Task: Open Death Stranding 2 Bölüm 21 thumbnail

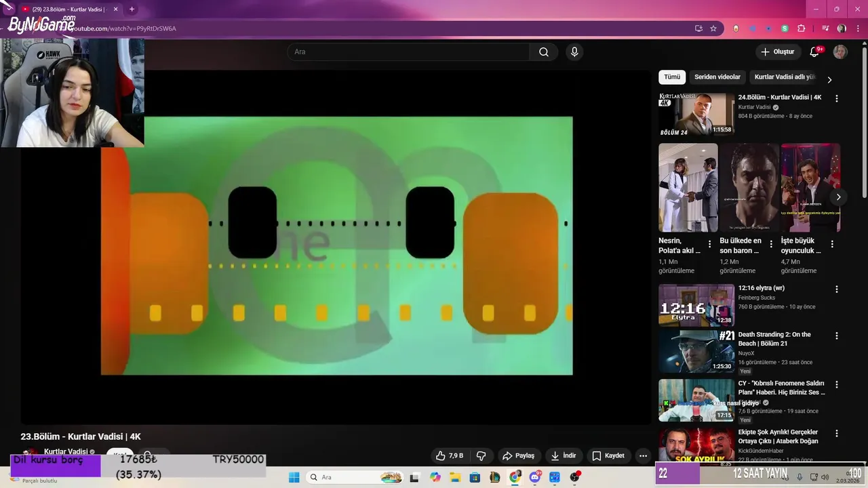Action: 696,351
